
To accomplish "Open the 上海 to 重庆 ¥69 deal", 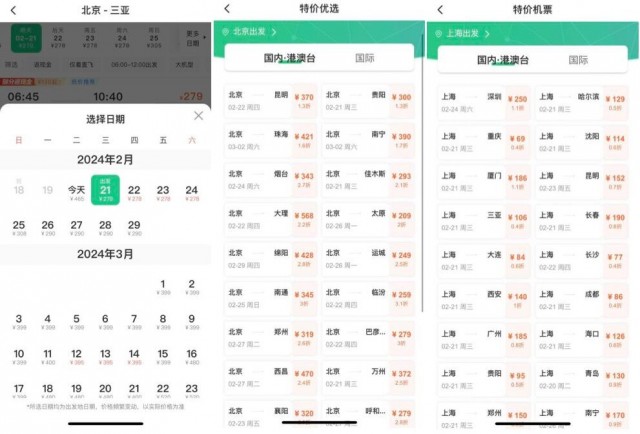I will pyautogui.click(x=484, y=142).
